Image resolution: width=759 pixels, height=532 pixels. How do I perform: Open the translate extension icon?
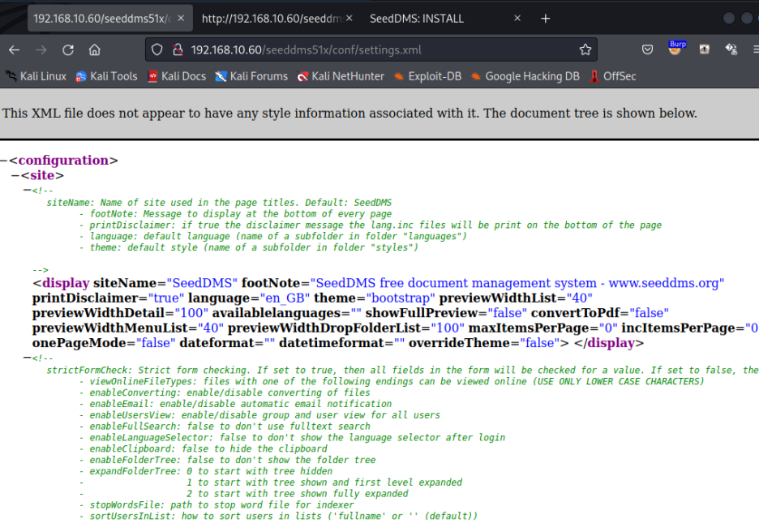[731, 49]
